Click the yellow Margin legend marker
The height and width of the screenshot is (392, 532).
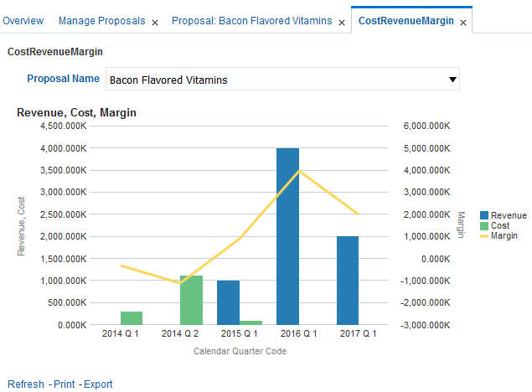[484, 236]
